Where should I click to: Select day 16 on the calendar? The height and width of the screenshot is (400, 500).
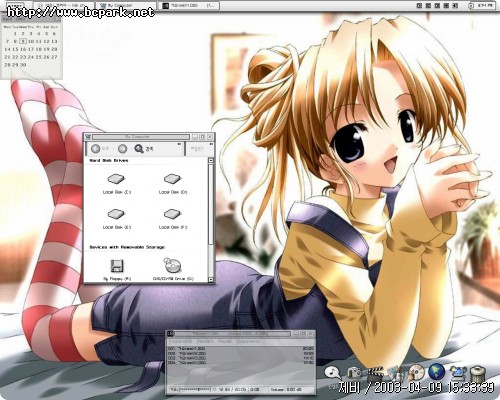(x=23, y=49)
